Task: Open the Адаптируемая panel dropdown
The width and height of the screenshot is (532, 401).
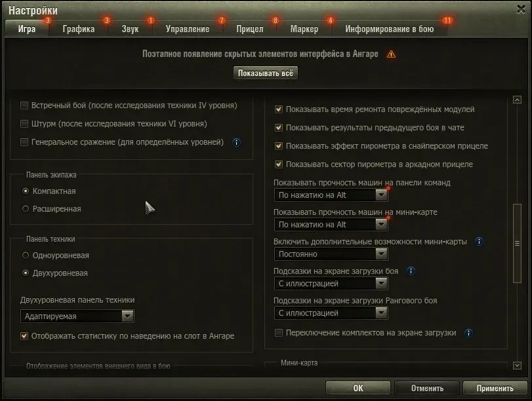Action: [77, 316]
